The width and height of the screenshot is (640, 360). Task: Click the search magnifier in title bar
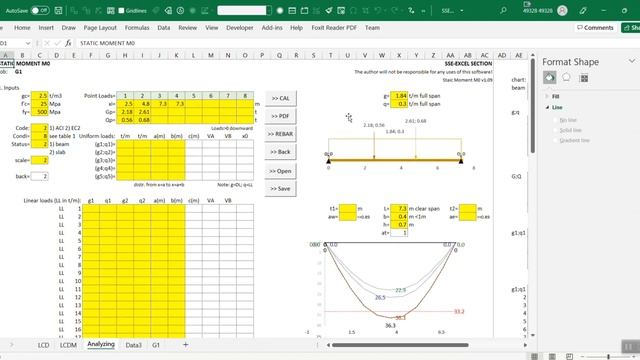[x=503, y=11]
